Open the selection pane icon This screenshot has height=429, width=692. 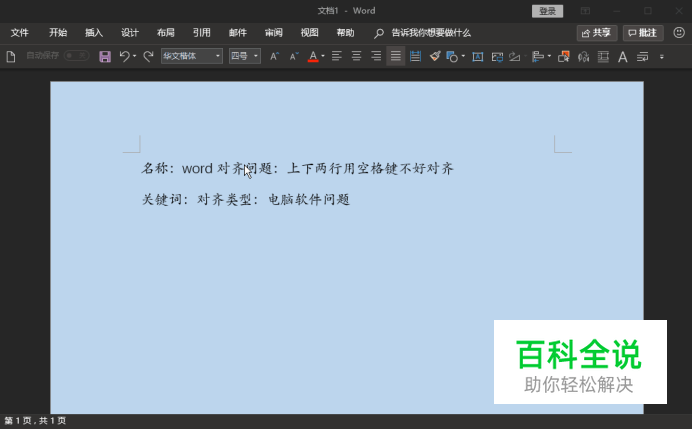pos(564,56)
